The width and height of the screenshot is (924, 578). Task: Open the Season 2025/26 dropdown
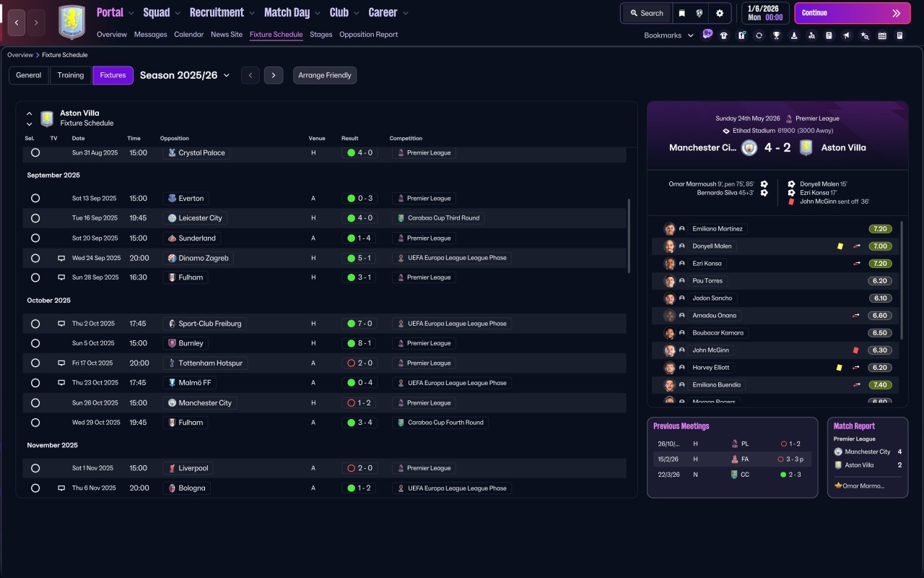(x=185, y=75)
